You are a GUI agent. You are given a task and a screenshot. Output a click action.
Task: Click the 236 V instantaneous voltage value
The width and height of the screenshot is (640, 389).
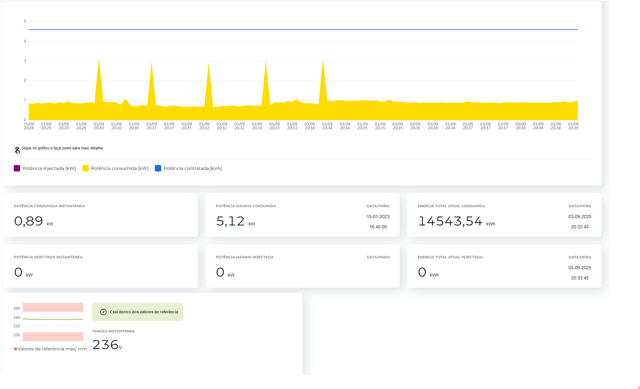pyautogui.click(x=107, y=345)
